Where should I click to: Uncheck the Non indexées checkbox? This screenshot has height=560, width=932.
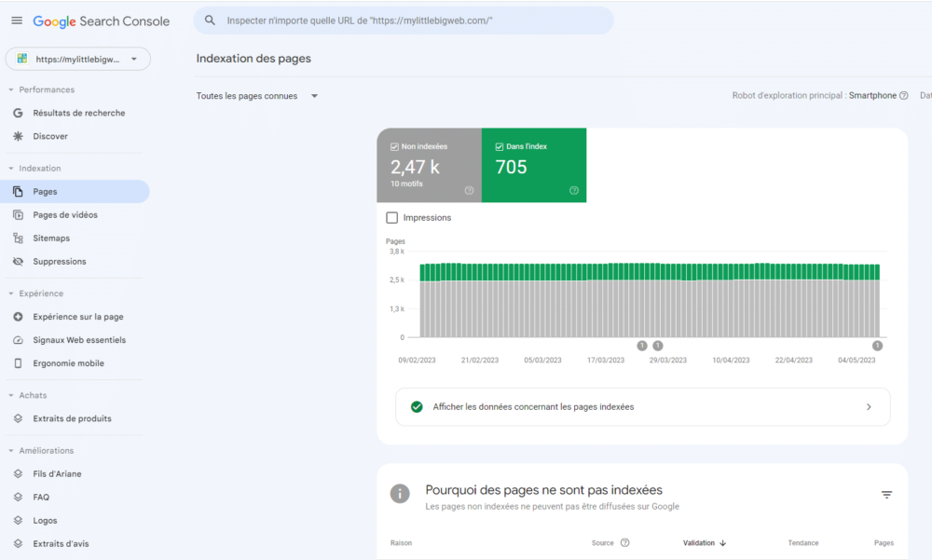[x=394, y=147]
